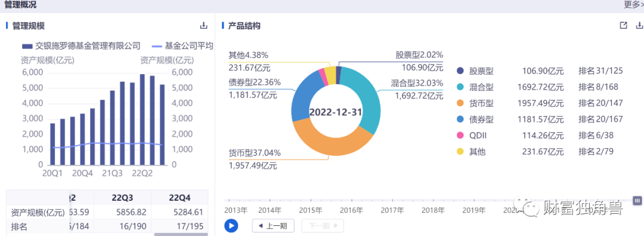This screenshot has width=644, height=236.
Task: Click the 货币型 legend dot
Action: (x=460, y=103)
